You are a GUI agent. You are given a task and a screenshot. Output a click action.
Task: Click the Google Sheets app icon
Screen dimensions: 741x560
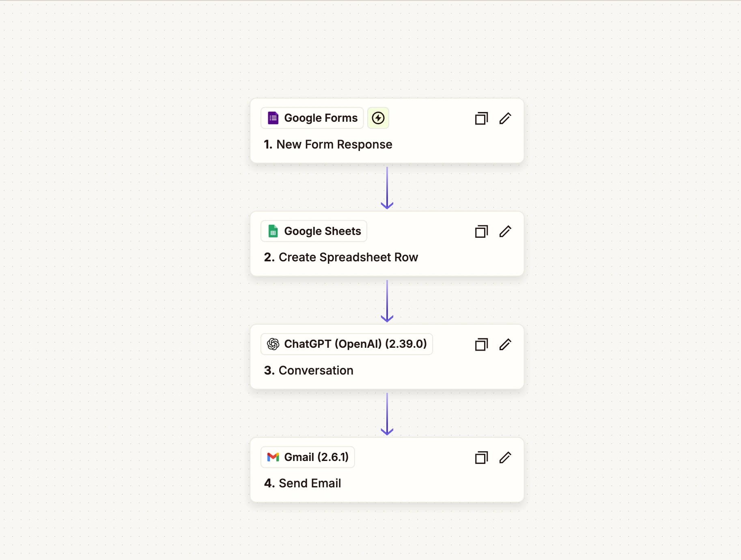click(x=273, y=231)
